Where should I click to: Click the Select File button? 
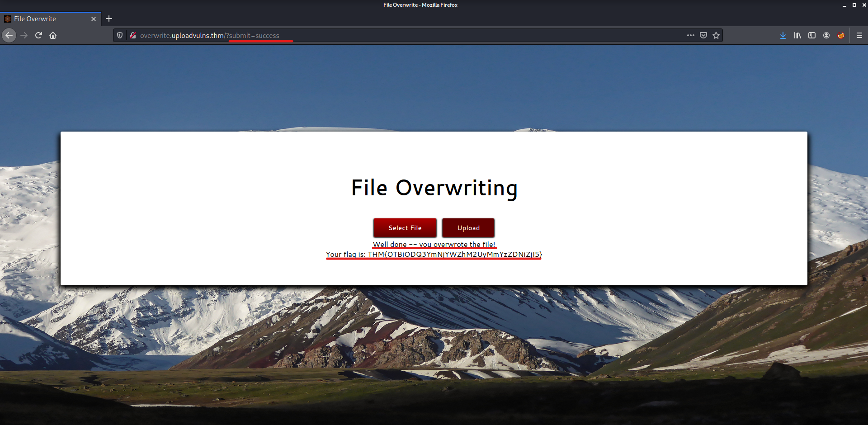pos(405,228)
